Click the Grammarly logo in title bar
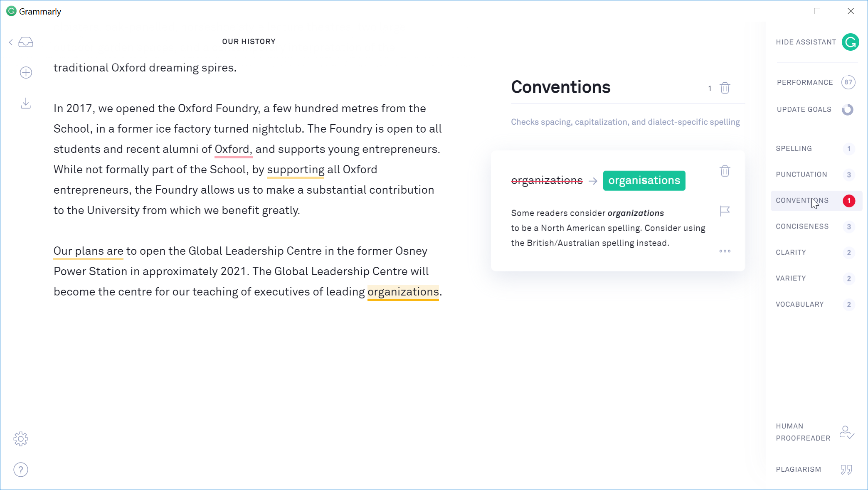Screen dimensions: 868x490 11,11
